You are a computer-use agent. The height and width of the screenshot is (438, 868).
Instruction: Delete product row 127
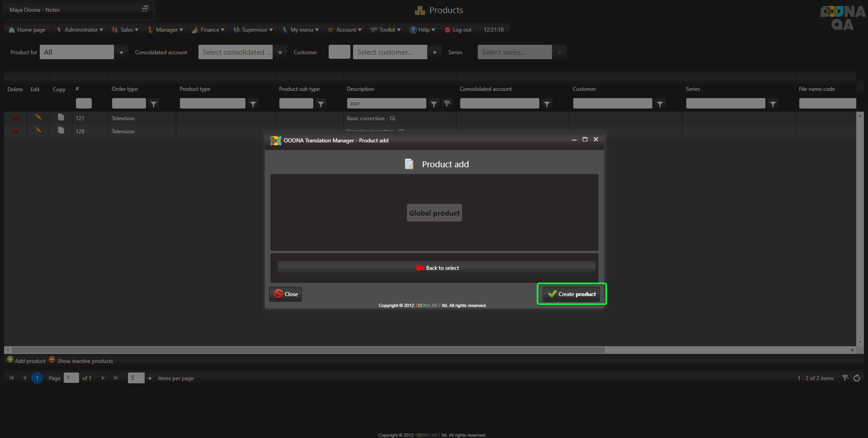click(x=15, y=118)
